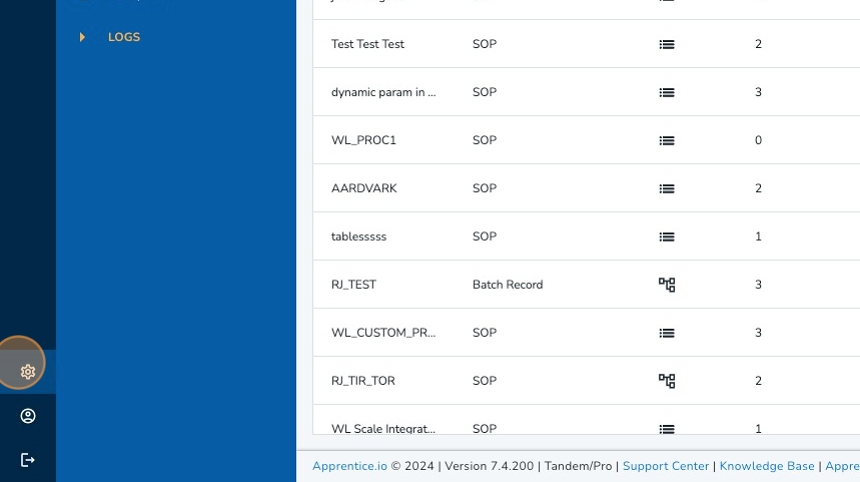The width and height of the screenshot is (860, 482).
Task: Open the Support Center link
Action: click(x=666, y=466)
